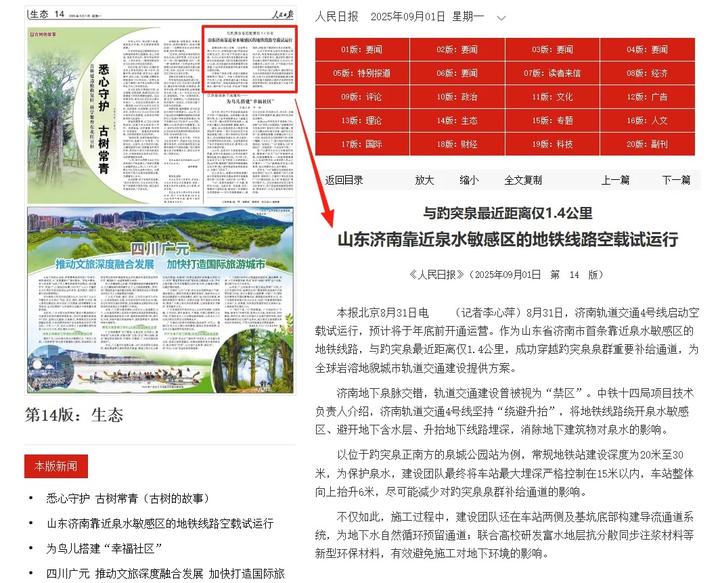Screen dimensions: 720x583
Task: Click the 人民日报 title text
Action: point(337,17)
